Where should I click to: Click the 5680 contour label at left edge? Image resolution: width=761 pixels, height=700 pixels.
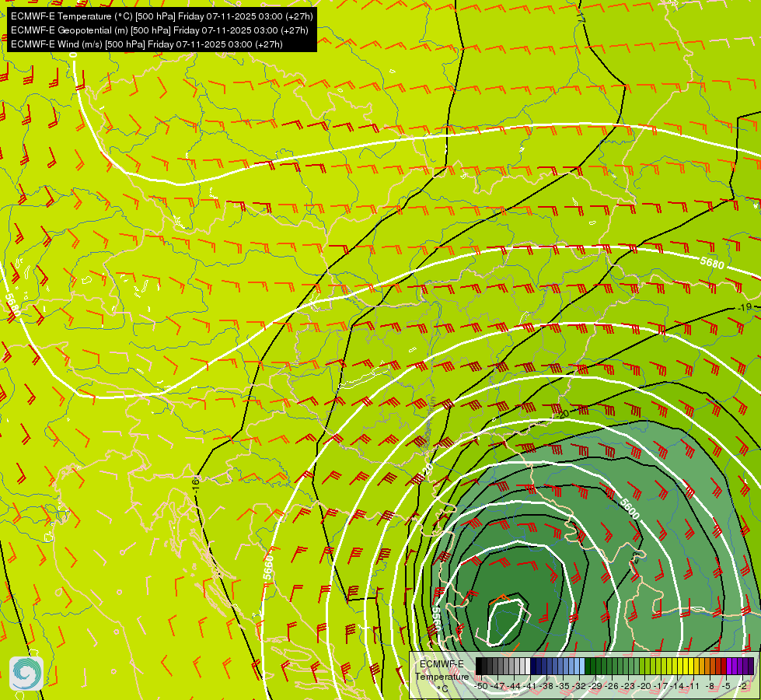12,305
